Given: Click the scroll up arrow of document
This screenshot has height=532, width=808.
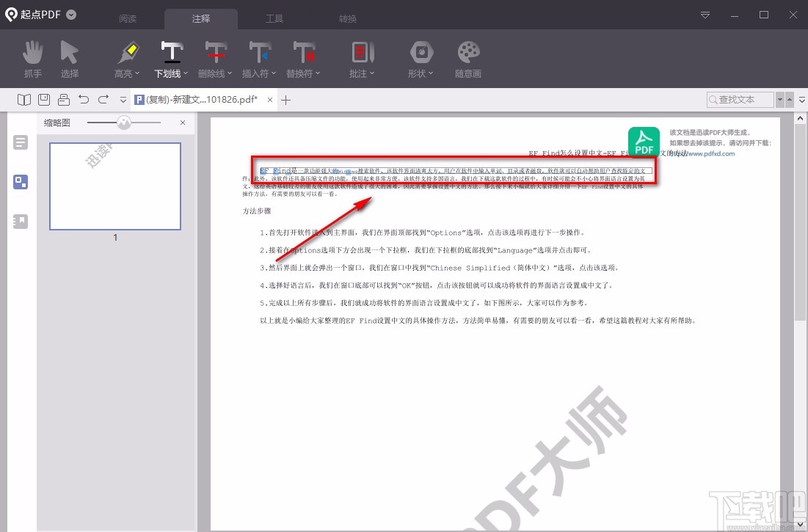Looking at the screenshot, I should 800,119.
